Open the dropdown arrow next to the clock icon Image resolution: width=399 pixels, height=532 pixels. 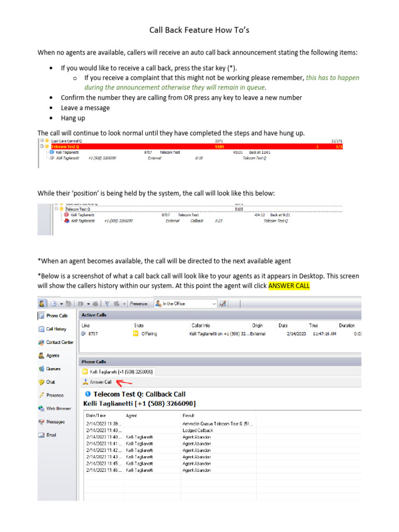tap(61, 303)
